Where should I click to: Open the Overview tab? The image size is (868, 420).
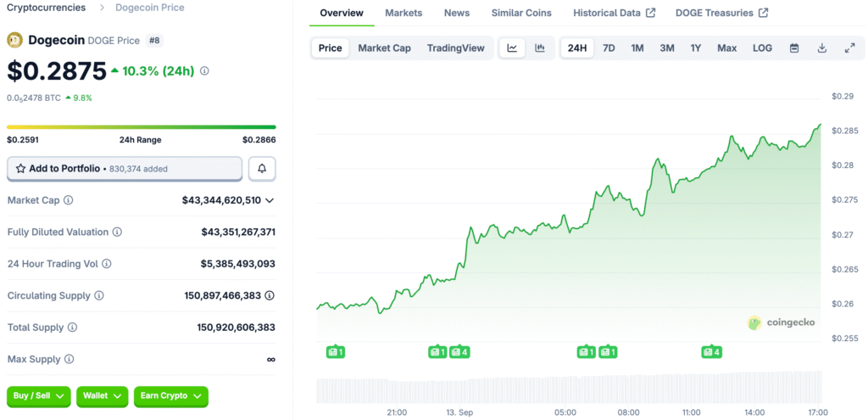[x=342, y=13]
